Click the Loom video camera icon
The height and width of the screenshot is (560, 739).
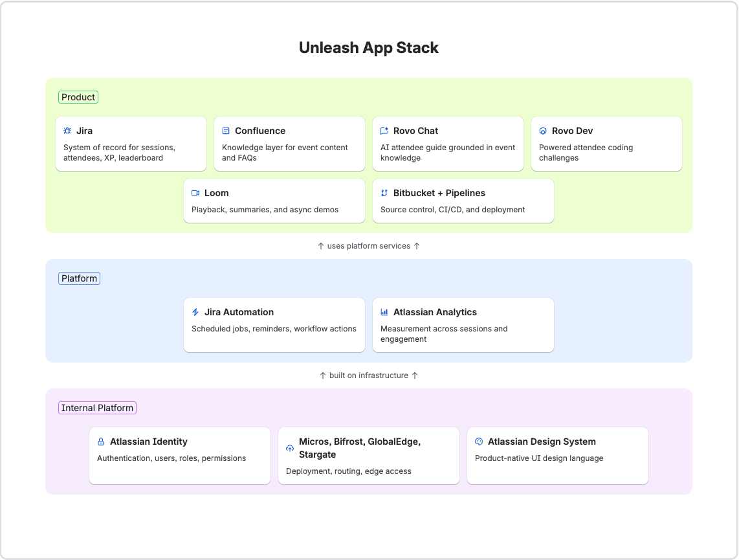coord(195,194)
